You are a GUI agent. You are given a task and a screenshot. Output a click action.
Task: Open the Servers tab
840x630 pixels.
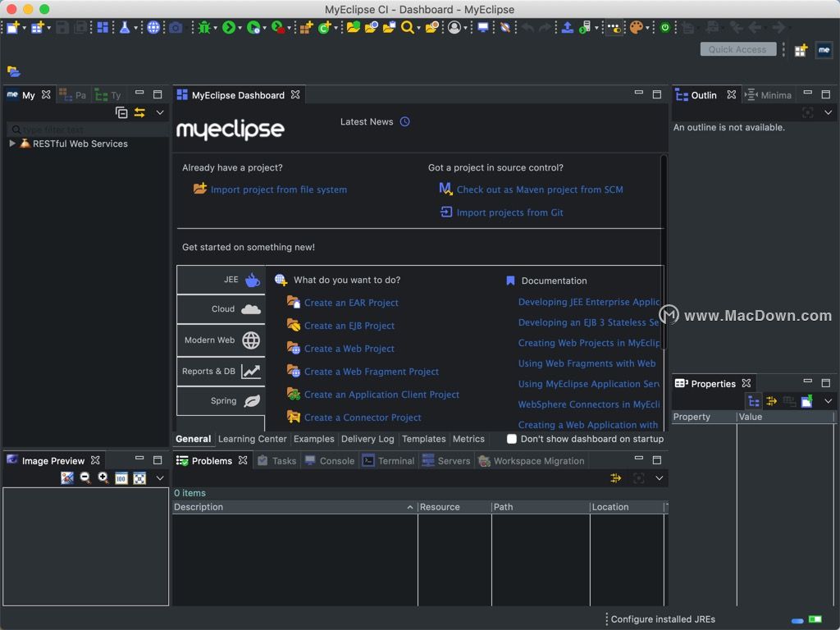[x=446, y=461]
